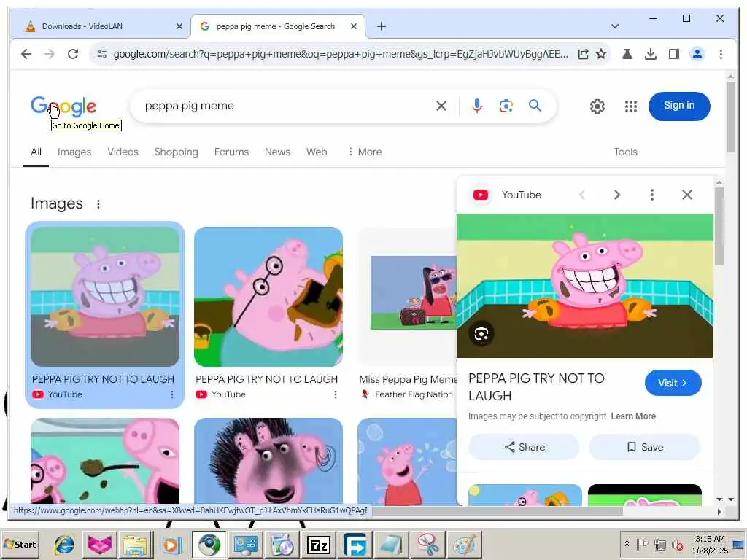Expand the More search filters menu
This screenshot has height=560, width=747.
pyautogui.click(x=365, y=152)
